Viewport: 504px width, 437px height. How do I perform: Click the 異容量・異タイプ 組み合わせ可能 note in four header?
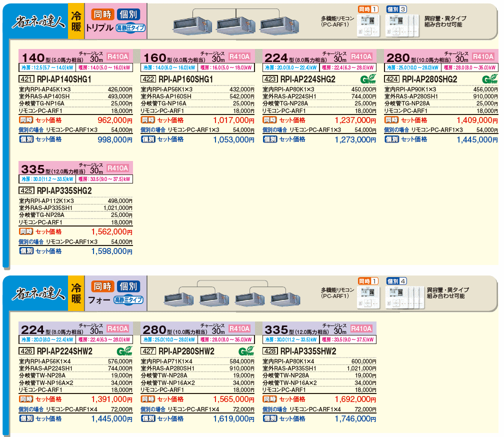click(448, 293)
